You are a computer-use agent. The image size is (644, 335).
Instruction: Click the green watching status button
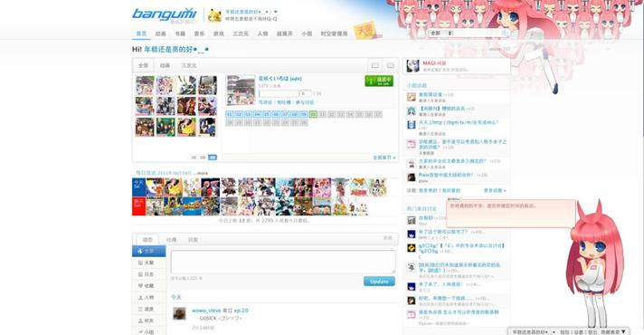pyautogui.click(x=379, y=81)
